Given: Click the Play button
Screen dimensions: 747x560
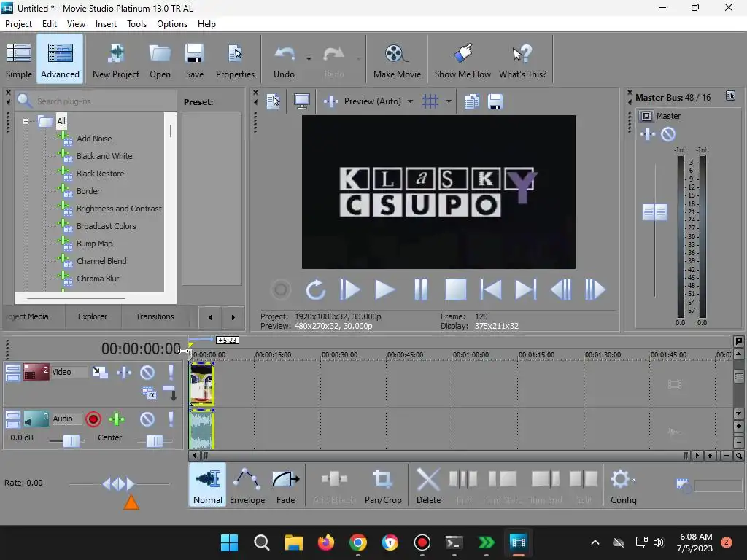Looking at the screenshot, I should pos(384,289).
